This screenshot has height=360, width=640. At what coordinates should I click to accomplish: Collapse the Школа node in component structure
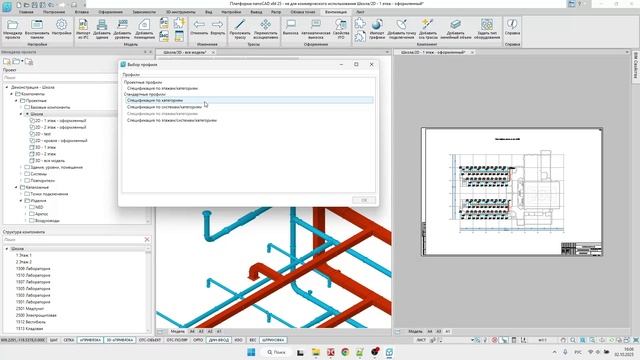click(x=7, y=249)
